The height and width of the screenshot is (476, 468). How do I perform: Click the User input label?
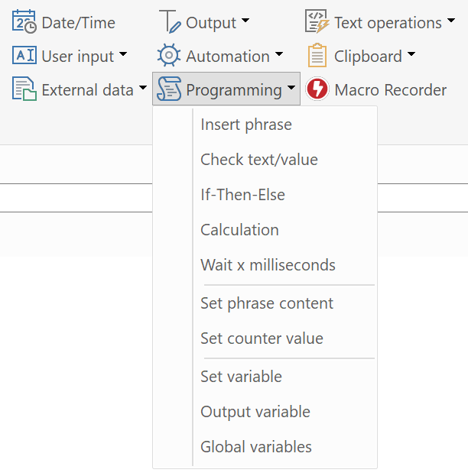click(78, 57)
